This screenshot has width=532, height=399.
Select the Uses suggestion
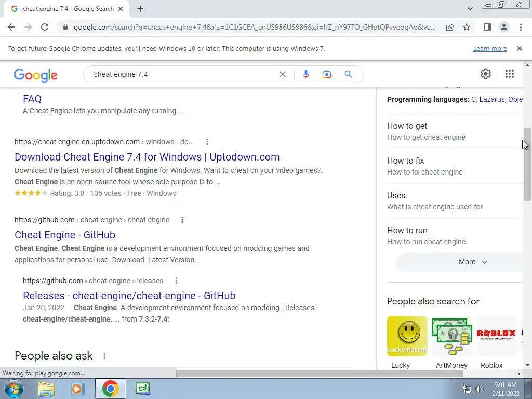pos(455,201)
